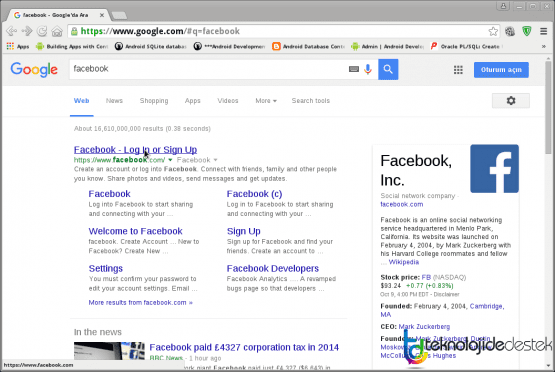The image size is (555, 372).
Task: Open search settings gear button
Action: pos(511,101)
